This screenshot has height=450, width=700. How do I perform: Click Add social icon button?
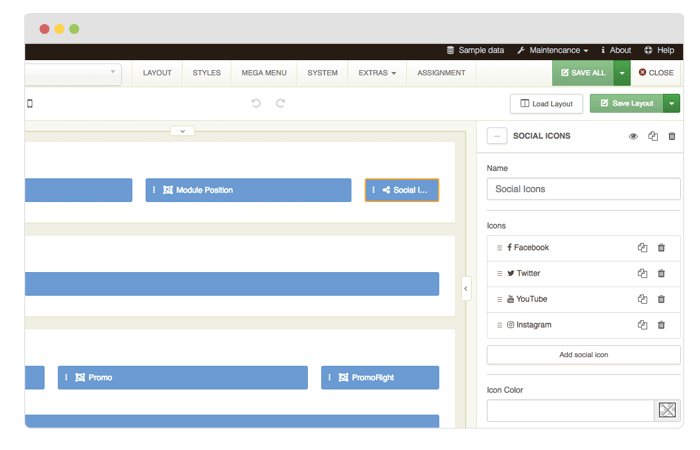(x=583, y=355)
